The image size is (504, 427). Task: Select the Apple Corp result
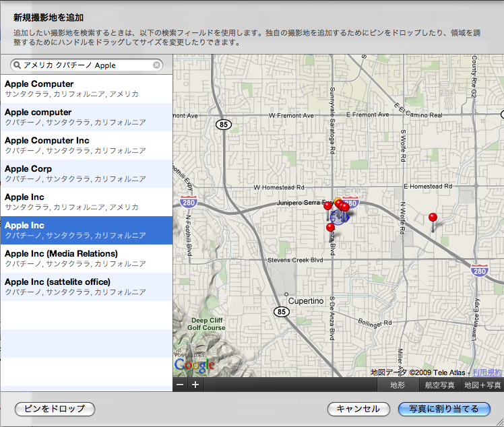coord(86,174)
